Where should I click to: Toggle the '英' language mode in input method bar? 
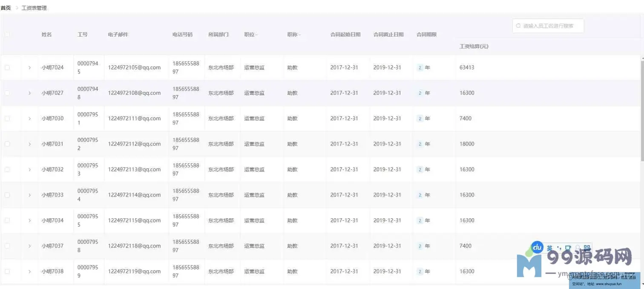click(x=550, y=248)
